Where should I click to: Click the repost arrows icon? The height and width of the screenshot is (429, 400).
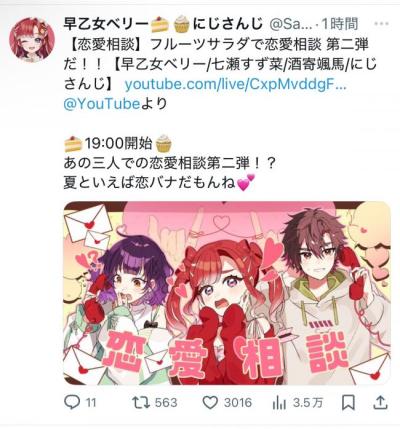coord(140,402)
